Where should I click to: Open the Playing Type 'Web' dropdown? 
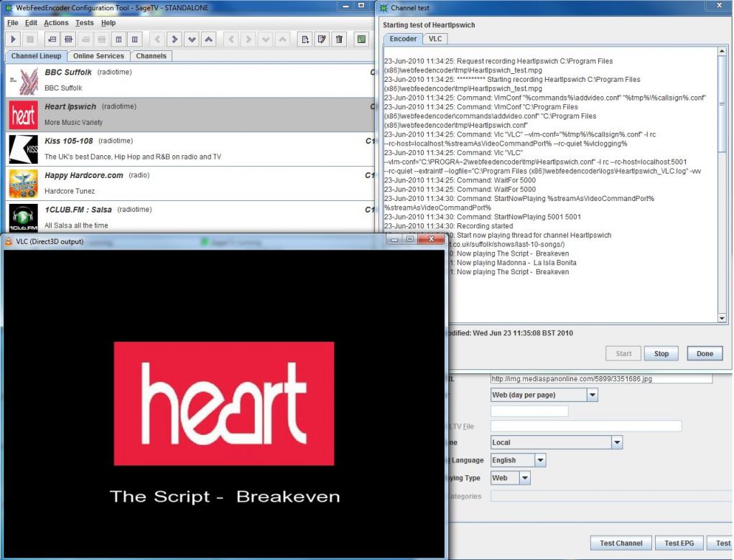[x=524, y=477]
